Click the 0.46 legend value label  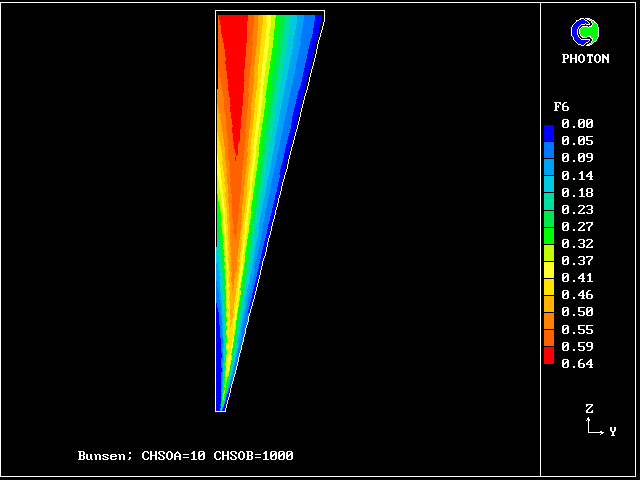(x=577, y=295)
